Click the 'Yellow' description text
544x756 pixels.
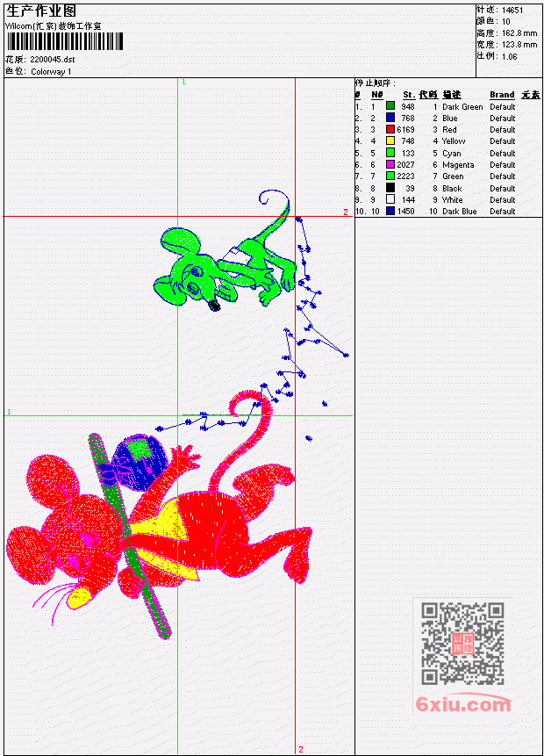tap(454, 141)
